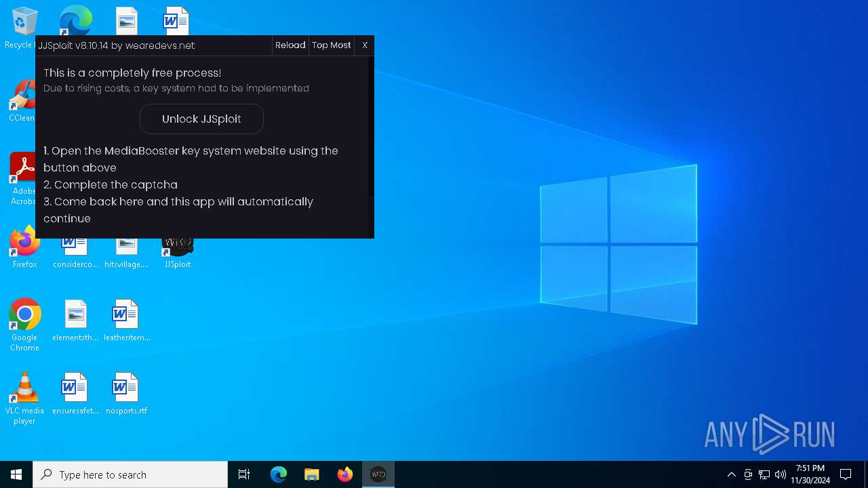Click the 'This is a completely free process!' text
Image resolution: width=868 pixels, height=488 pixels.
click(x=132, y=73)
